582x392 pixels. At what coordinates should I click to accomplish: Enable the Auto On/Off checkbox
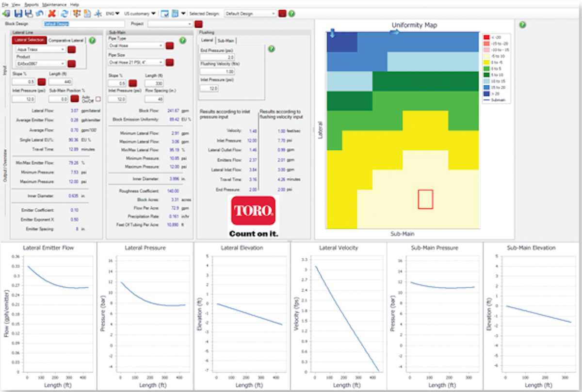point(97,98)
